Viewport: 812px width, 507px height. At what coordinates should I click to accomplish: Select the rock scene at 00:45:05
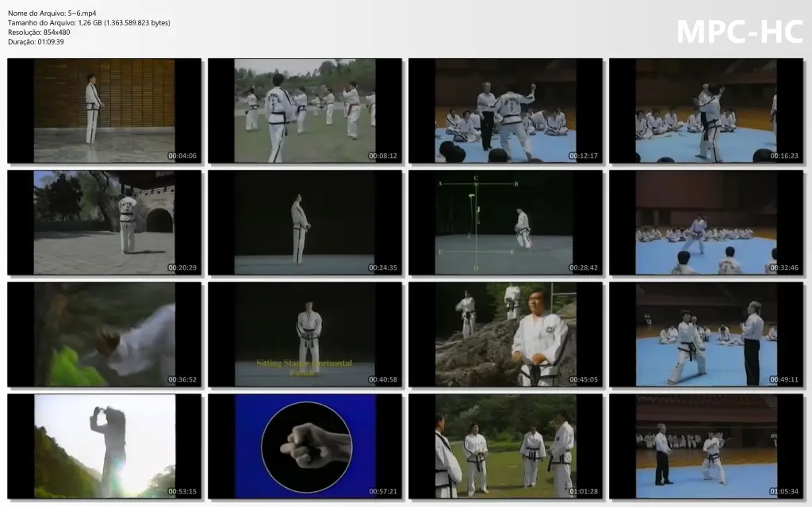point(505,334)
